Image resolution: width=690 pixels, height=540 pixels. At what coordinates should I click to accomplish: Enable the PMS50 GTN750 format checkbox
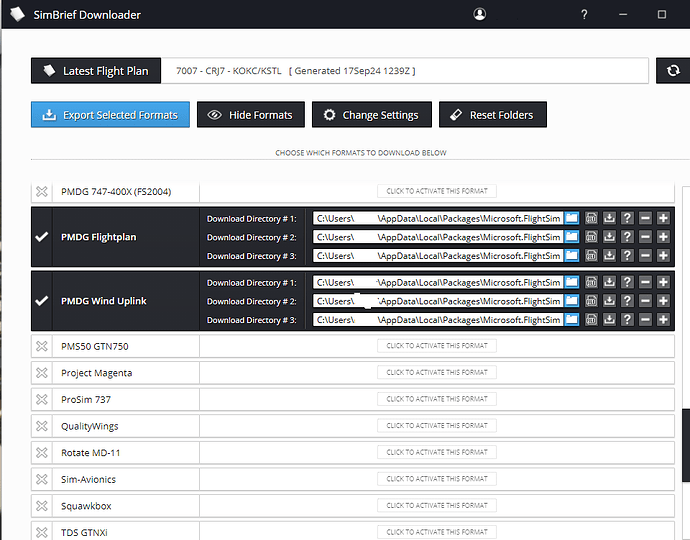41,346
